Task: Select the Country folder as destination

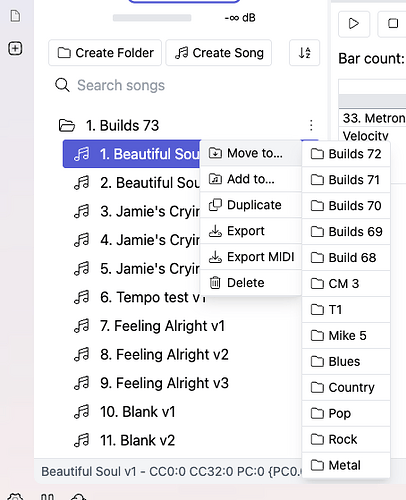Action: click(x=346, y=387)
